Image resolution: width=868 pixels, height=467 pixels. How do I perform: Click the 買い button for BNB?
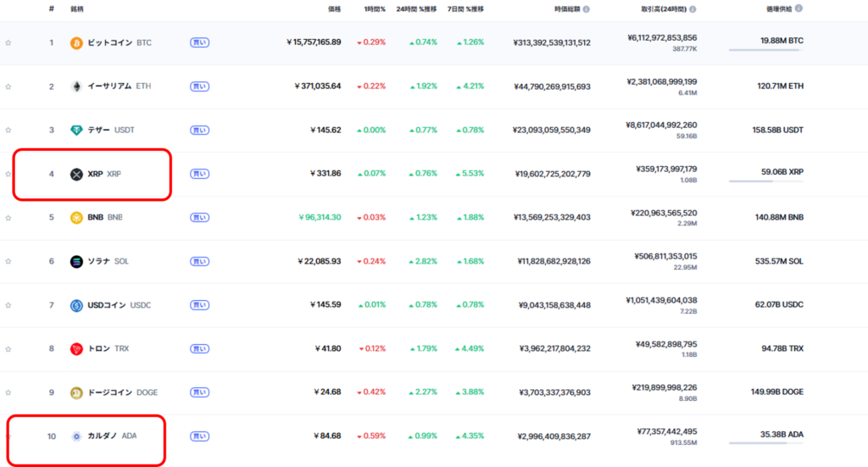tap(200, 218)
